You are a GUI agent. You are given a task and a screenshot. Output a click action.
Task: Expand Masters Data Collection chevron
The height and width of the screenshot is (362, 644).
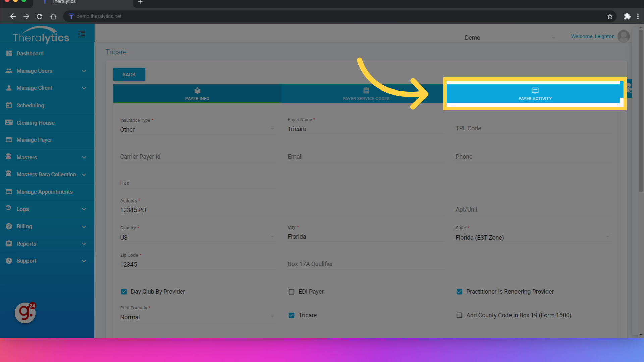[84, 175]
